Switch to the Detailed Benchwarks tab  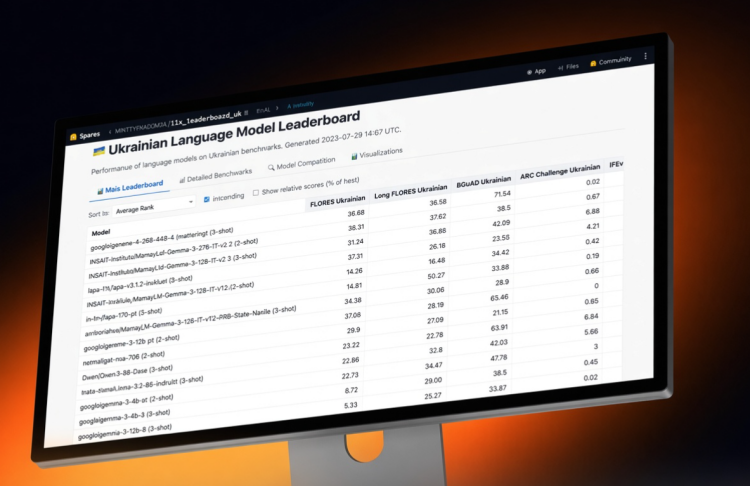(216, 176)
